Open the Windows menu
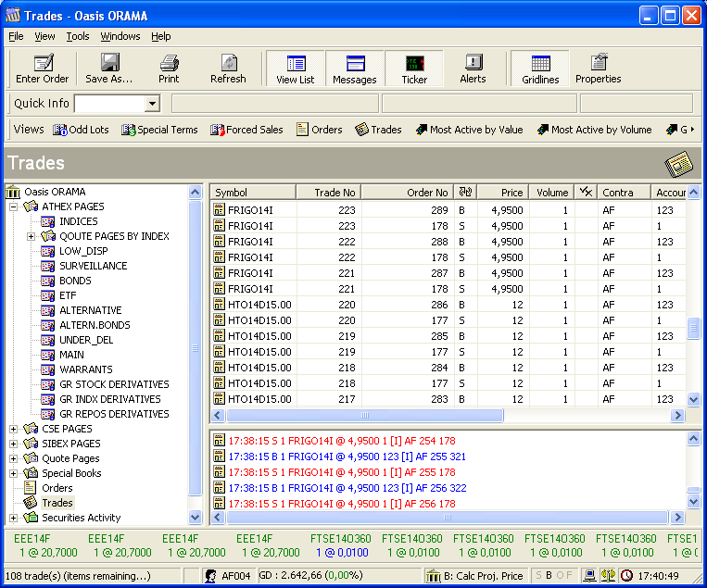 click(x=120, y=36)
